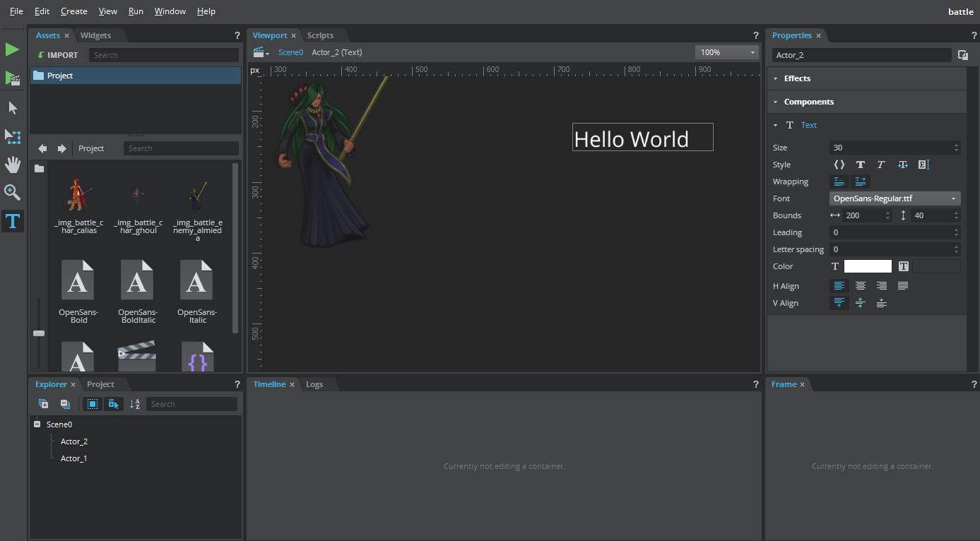Click the Play Scene clapperboard icon

point(12,78)
